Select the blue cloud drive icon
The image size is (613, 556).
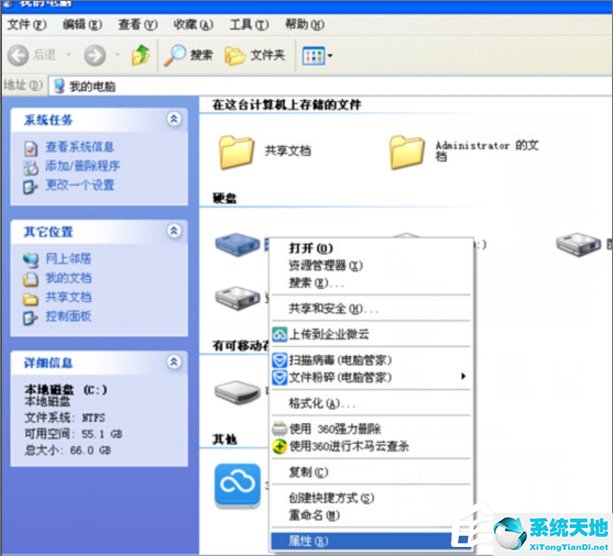237,485
